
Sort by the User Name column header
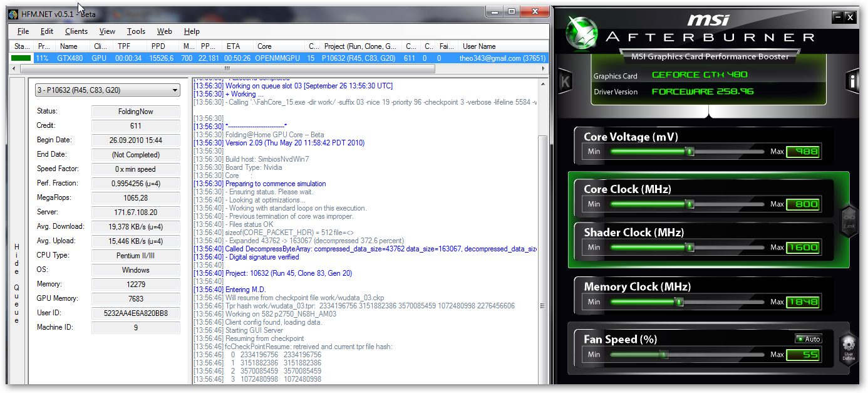pyautogui.click(x=503, y=46)
